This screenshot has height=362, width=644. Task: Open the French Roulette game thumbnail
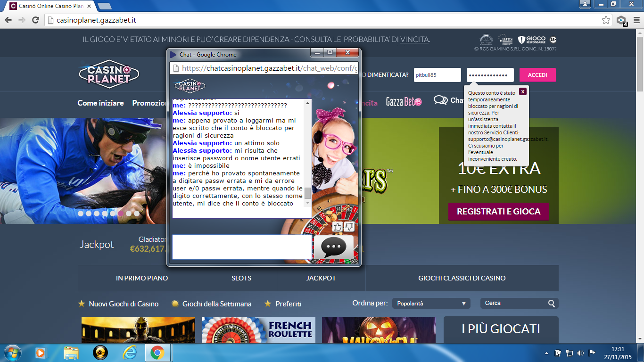pyautogui.click(x=258, y=330)
